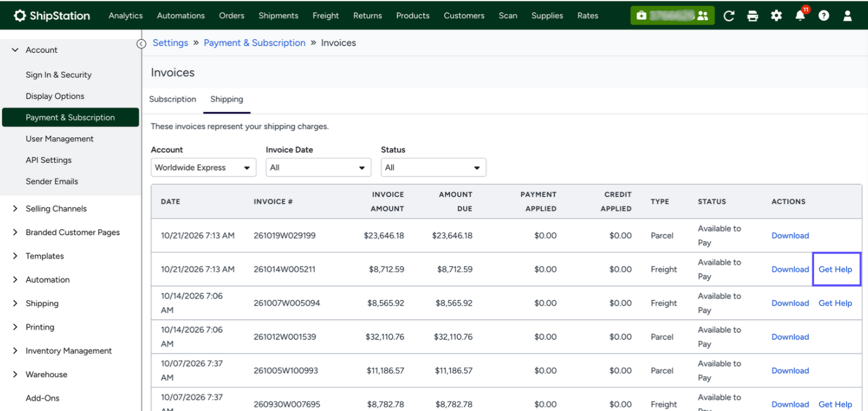Download invoice 261007W005094

click(x=790, y=303)
